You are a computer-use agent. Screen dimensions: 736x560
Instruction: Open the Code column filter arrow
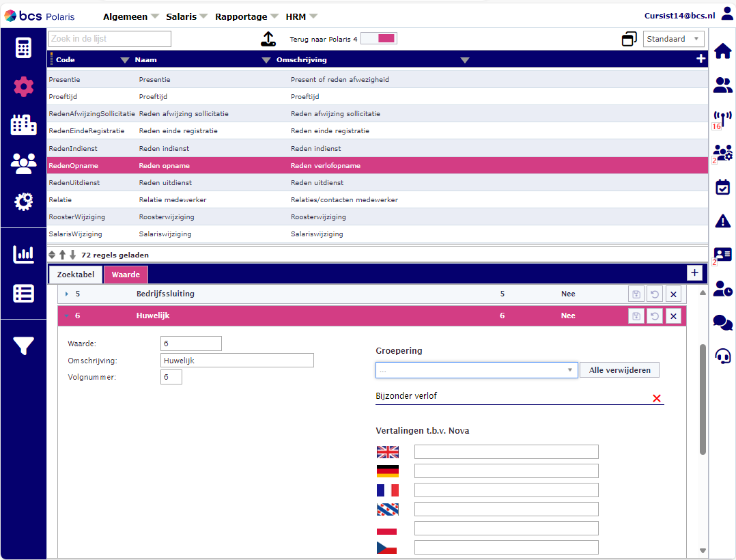(124, 60)
